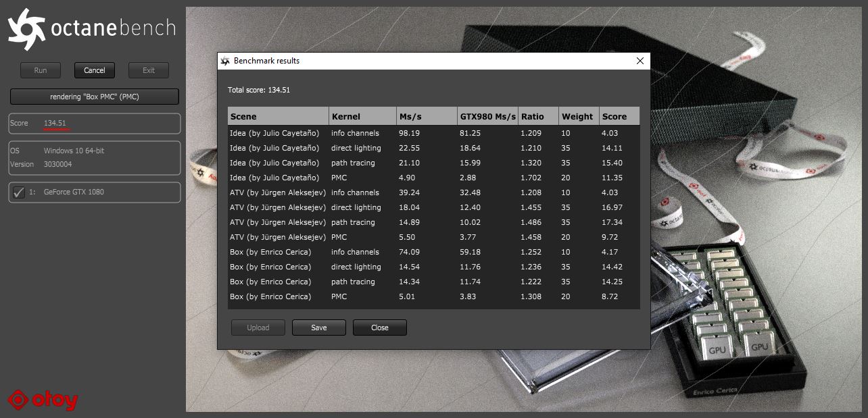Click the rendering "Box PMC" (PMC) status bar
Image resolution: width=868 pixels, height=418 pixels.
click(x=95, y=97)
